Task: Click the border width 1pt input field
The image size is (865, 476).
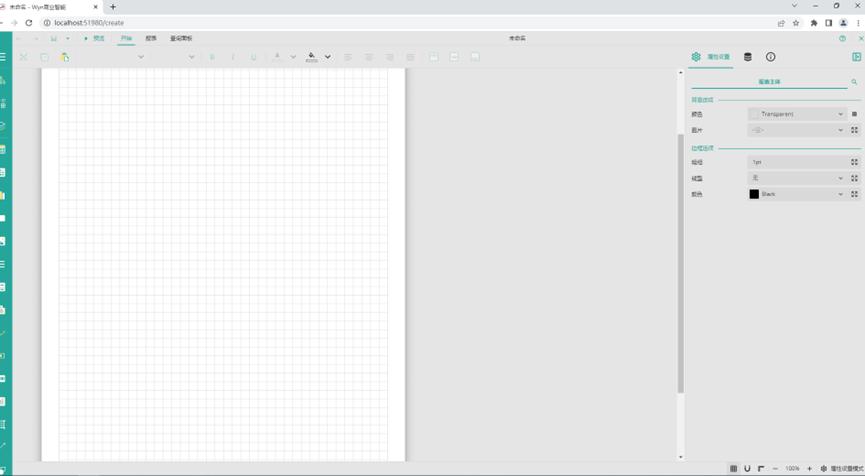Action: (x=797, y=162)
